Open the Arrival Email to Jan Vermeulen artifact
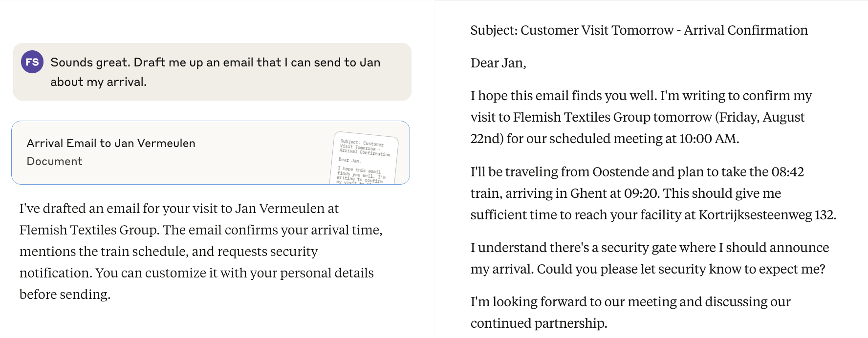Viewport: 868px width, 338px height. click(212, 152)
